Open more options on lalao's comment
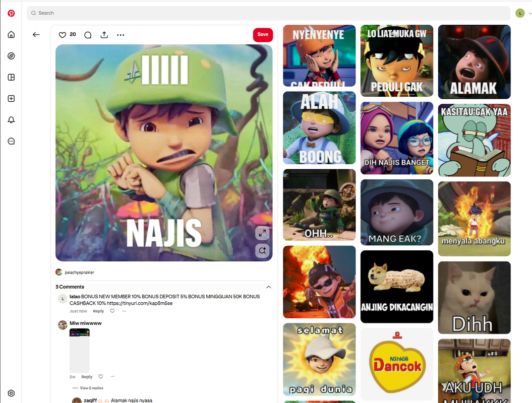Viewport: 532px width, 403px height. tap(124, 311)
